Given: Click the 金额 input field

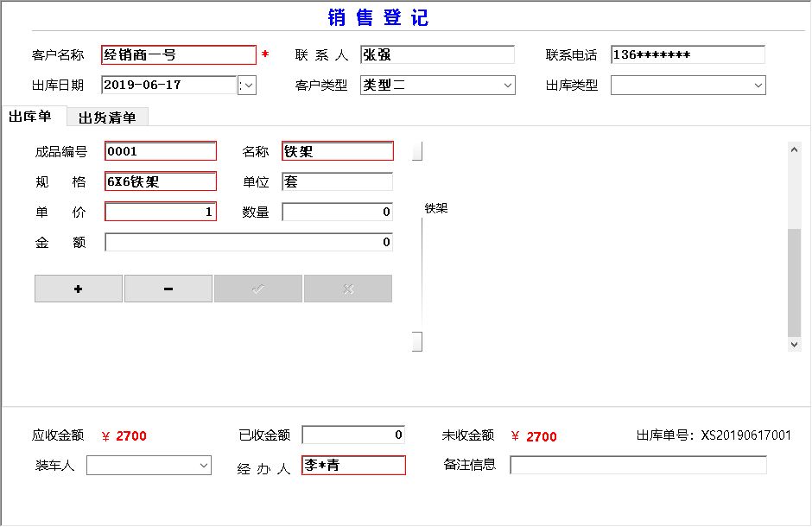Looking at the screenshot, I should coord(249,242).
